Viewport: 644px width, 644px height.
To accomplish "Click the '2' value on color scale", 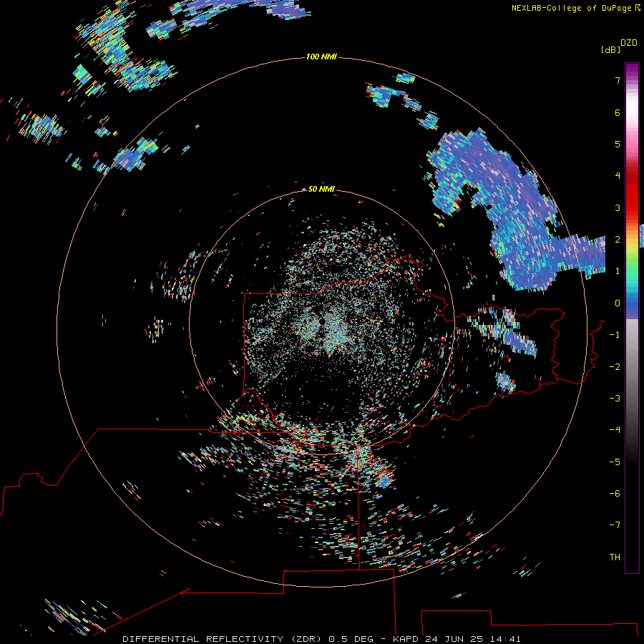I will 618,240.
